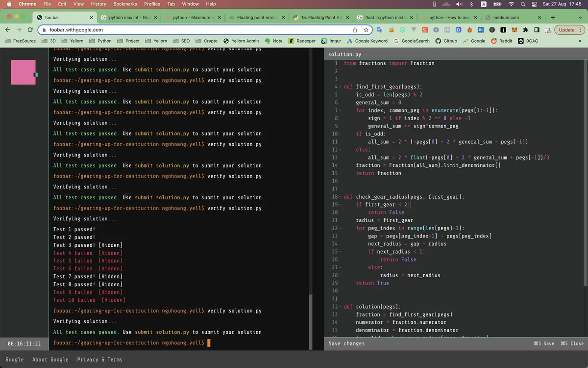Click the solution.py editor title

(x=344, y=54)
